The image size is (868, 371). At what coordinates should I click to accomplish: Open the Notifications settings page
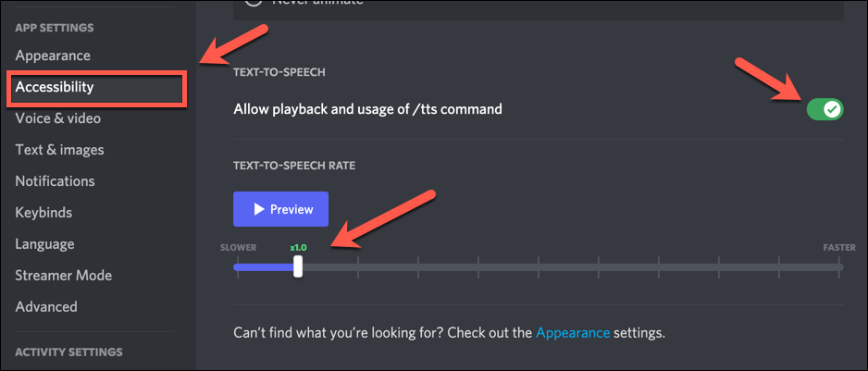[x=55, y=181]
